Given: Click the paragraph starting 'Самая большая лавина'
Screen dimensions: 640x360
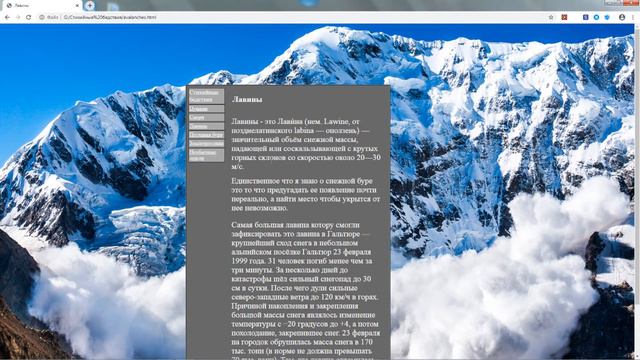Looking at the screenshot, I should click(x=306, y=291).
